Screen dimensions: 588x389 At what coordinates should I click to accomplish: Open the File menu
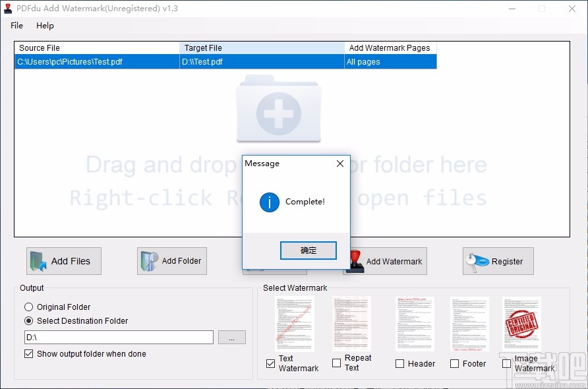tap(16, 26)
